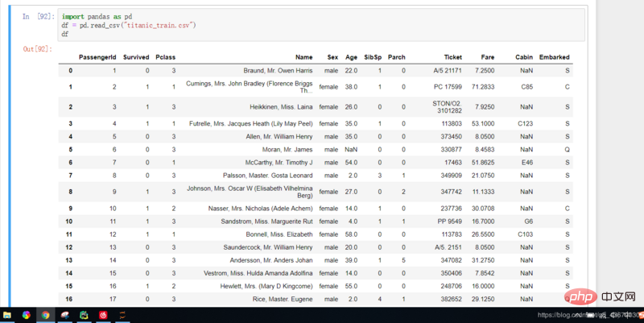Viewport: 644px width, 323px height.
Task: Select name 'Sandstrom, Miss. Marguerite Rut'
Action: tap(266, 222)
